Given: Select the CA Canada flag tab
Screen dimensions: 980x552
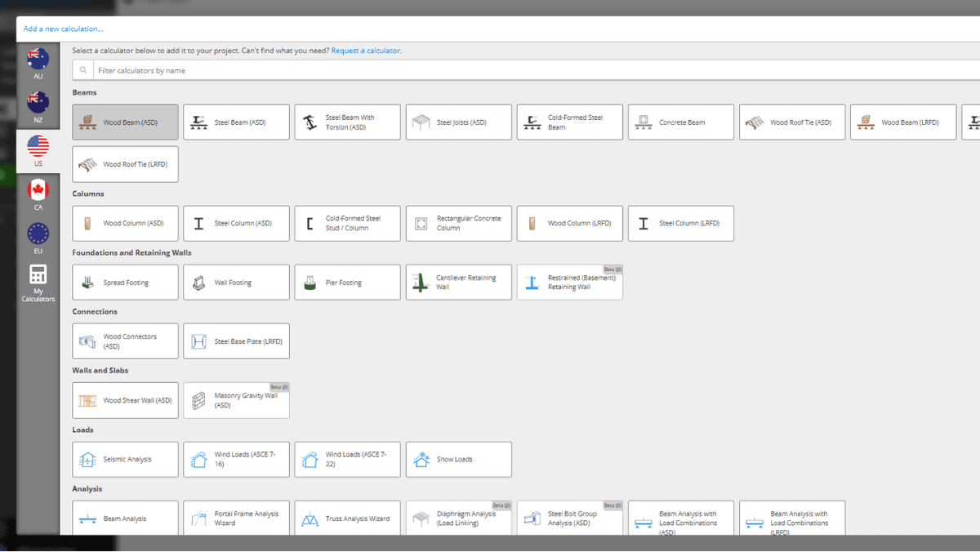Looking at the screenshot, I should tap(38, 195).
